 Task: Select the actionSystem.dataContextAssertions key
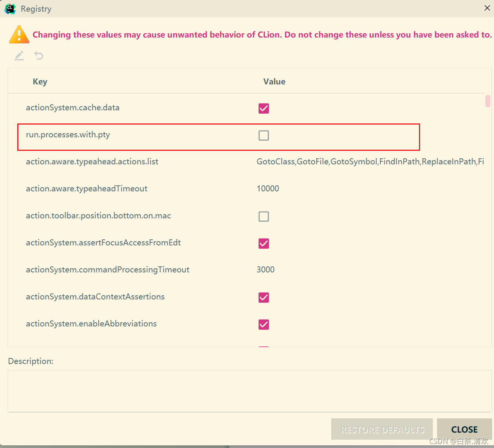pyautogui.click(x=95, y=297)
